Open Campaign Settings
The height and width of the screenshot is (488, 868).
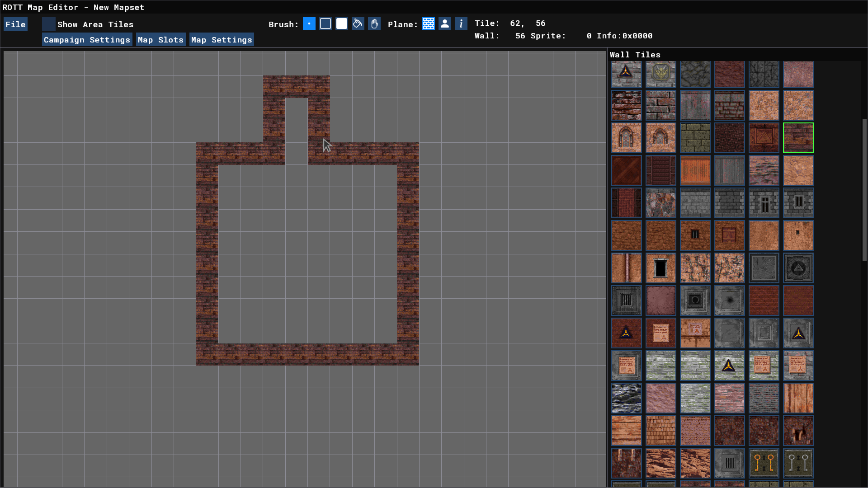point(87,40)
